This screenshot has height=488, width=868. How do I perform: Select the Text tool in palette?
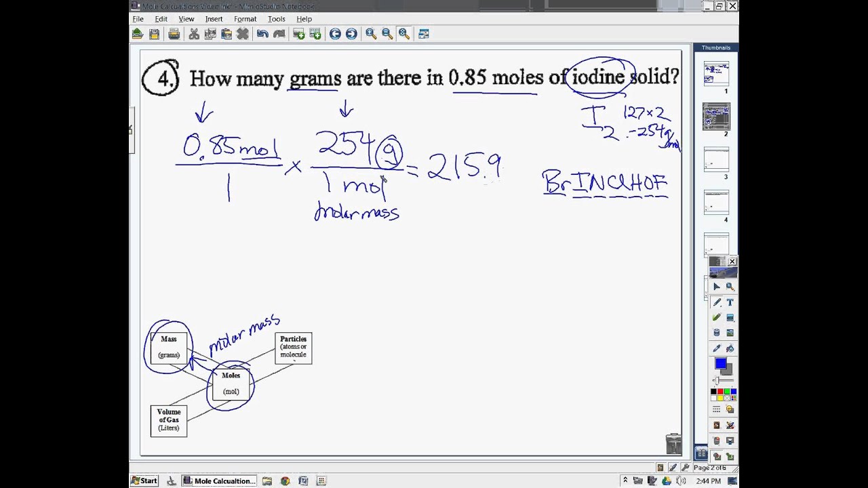[x=730, y=302]
